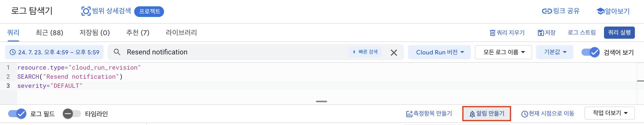Click the scope refine search icon

tap(86, 11)
